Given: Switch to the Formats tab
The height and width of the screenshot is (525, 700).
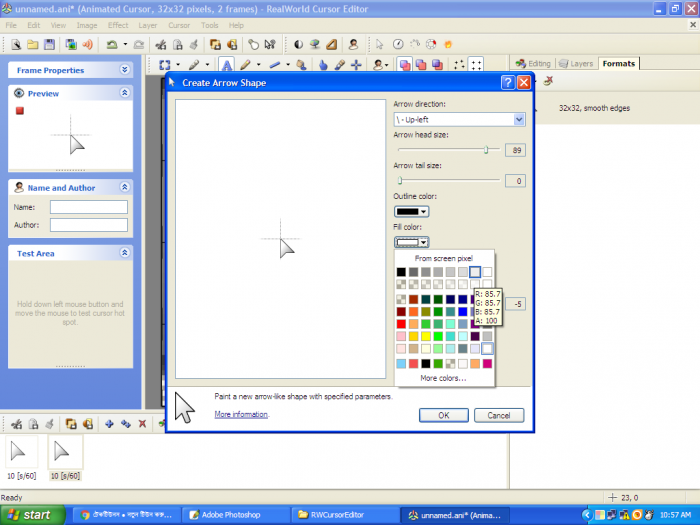Looking at the screenshot, I should [x=619, y=63].
